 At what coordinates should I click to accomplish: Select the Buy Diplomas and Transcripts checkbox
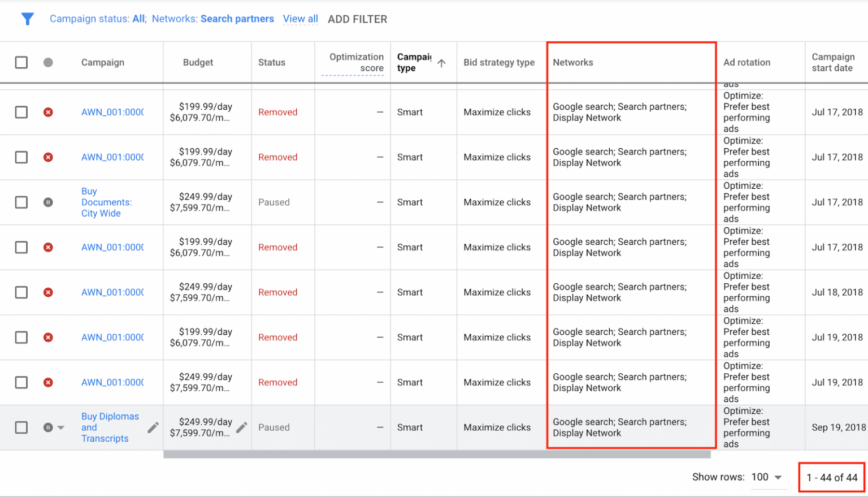[x=21, y=427]
